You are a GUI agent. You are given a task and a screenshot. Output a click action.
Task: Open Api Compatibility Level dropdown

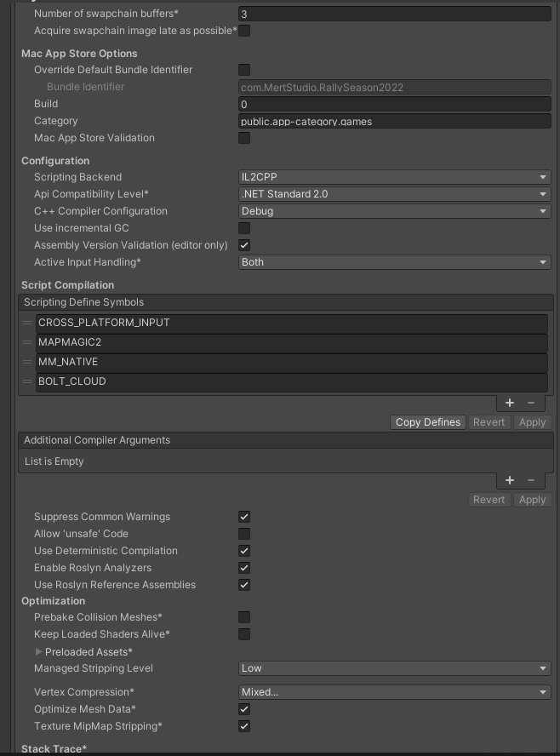395,194
